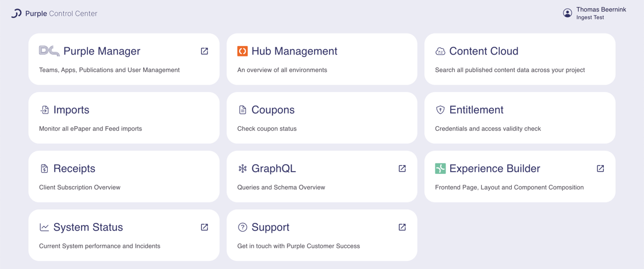Open System Status external link icon

click(204, 227)
